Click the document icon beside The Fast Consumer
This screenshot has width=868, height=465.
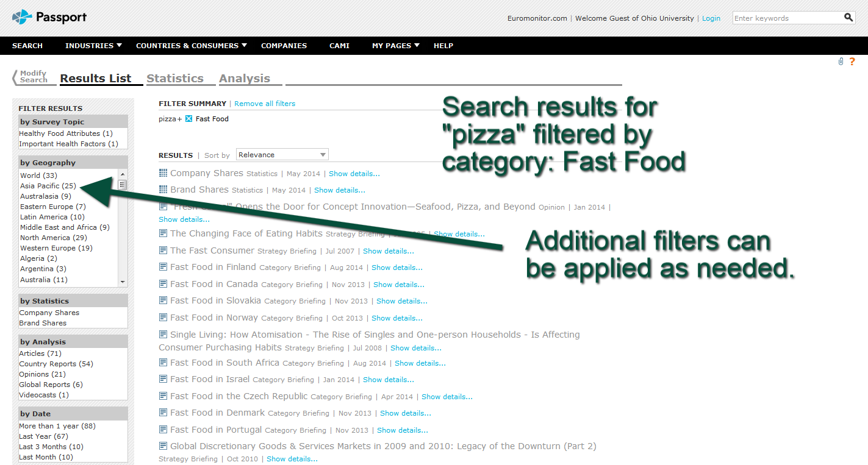[x=163, y=250]
